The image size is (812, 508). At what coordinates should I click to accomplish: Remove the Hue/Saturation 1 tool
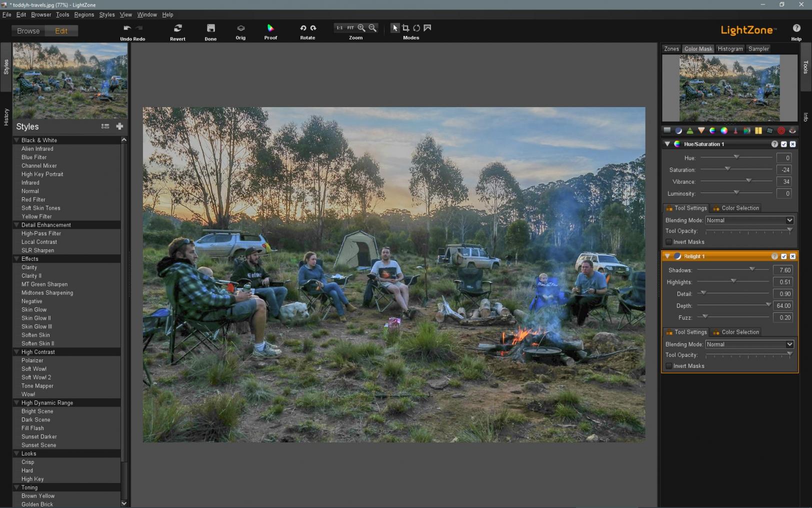pos(792,144)
